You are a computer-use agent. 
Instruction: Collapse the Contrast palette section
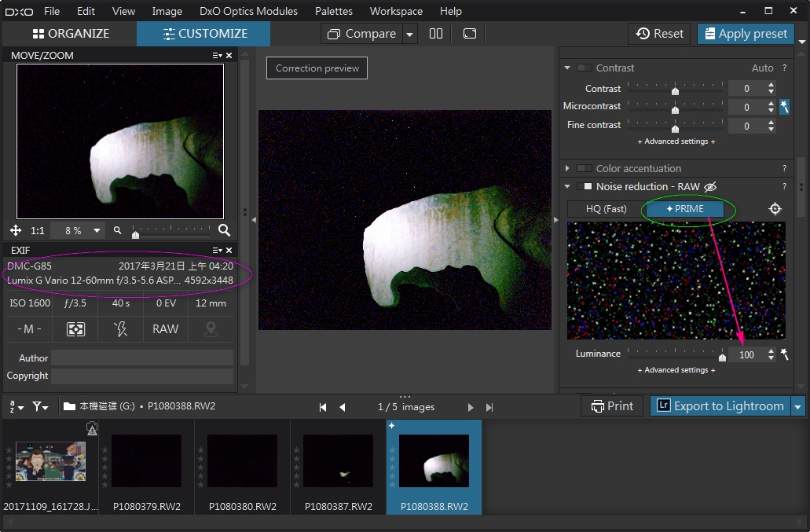(x=567, y=68)
